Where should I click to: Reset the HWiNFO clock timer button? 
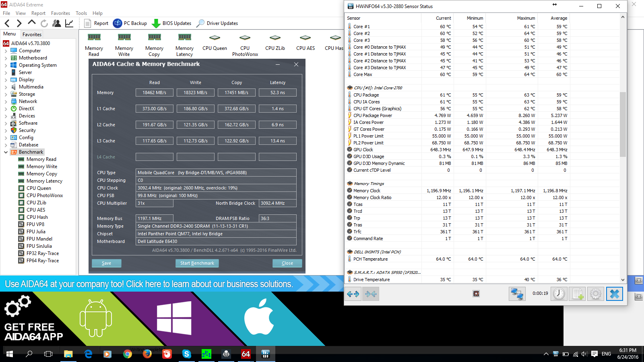[x=559, y=294]
